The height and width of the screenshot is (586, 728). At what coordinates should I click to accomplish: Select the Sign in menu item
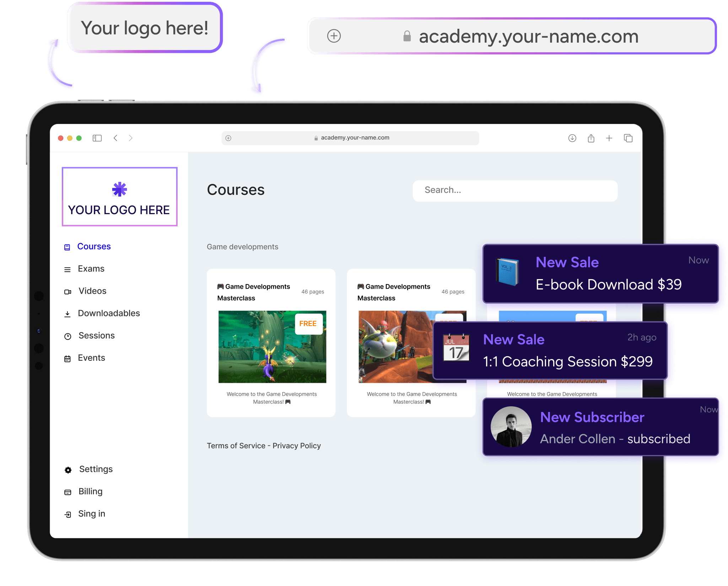click(93, 512)
